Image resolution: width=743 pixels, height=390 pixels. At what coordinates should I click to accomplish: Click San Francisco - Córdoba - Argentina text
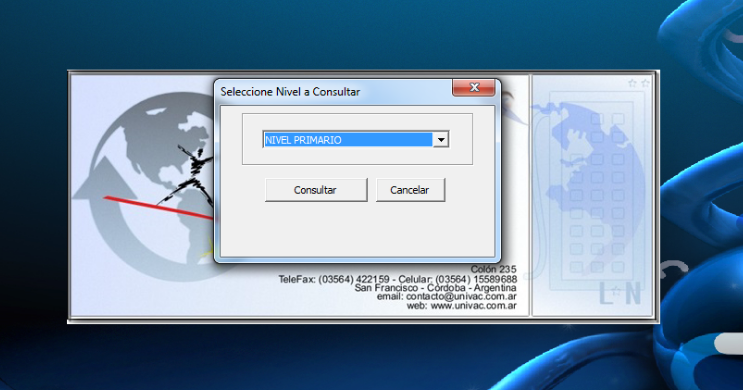[x=435, y=288]
